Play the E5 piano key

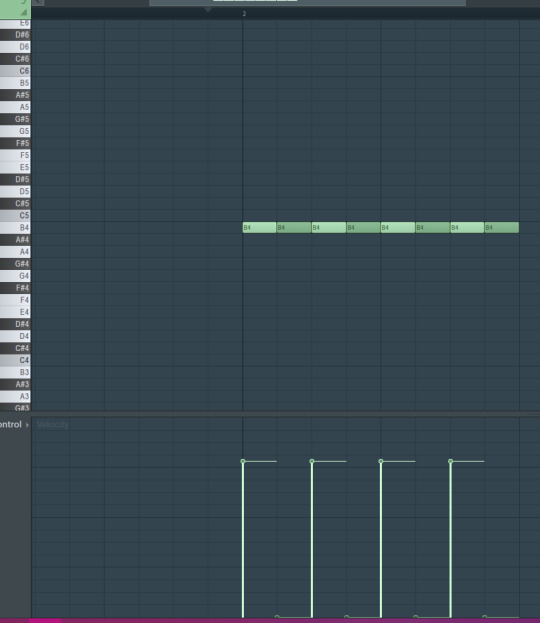click(x=15, y=167)
